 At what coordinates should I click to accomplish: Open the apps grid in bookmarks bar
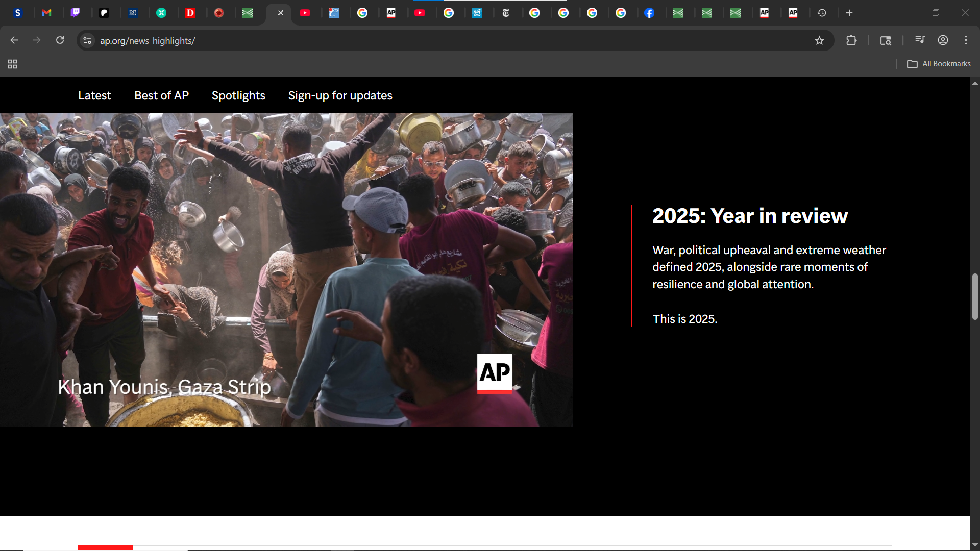pos(12,64)
